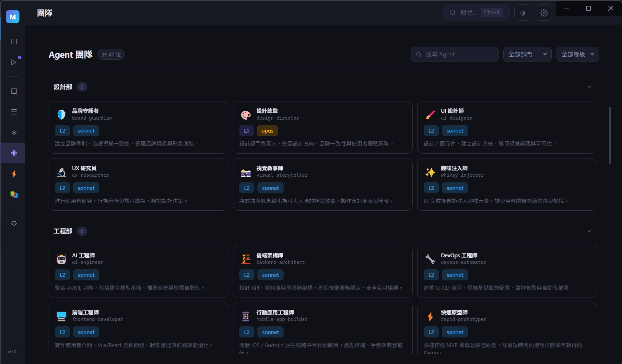Click the sonnet tag on backend-architect card
622x364 pixels.
point(271,275)
